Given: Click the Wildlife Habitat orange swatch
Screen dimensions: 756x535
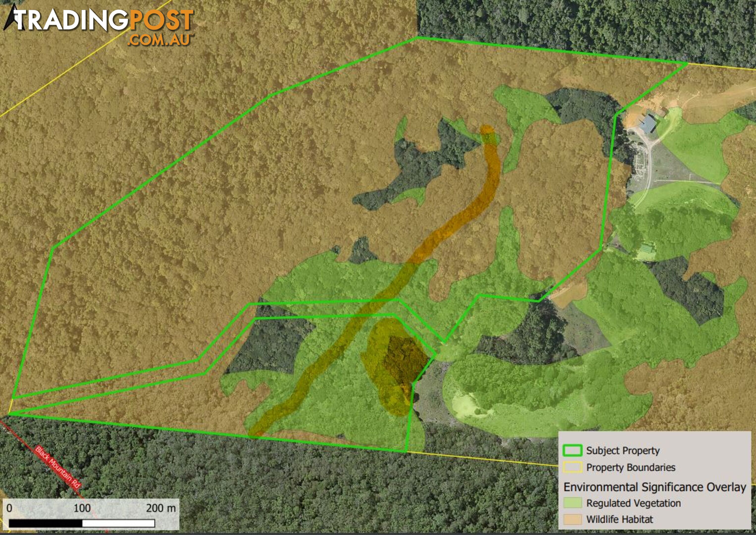Looking at the screenshot, I should pyautogui.click(x=573, y=519).
